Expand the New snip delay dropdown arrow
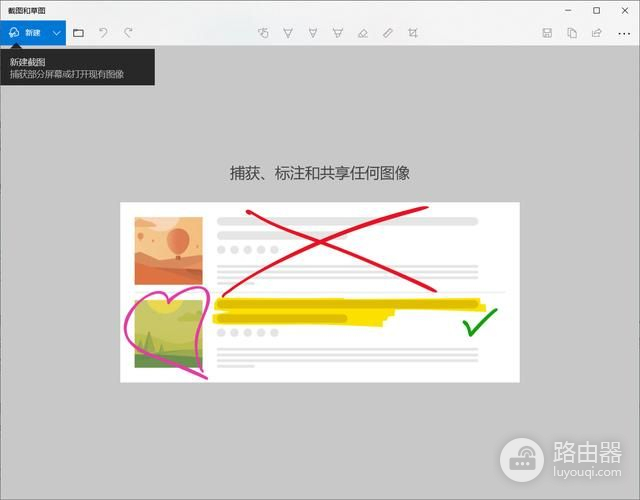The height and width of the screenshot is (500, 640). point(57,33)
